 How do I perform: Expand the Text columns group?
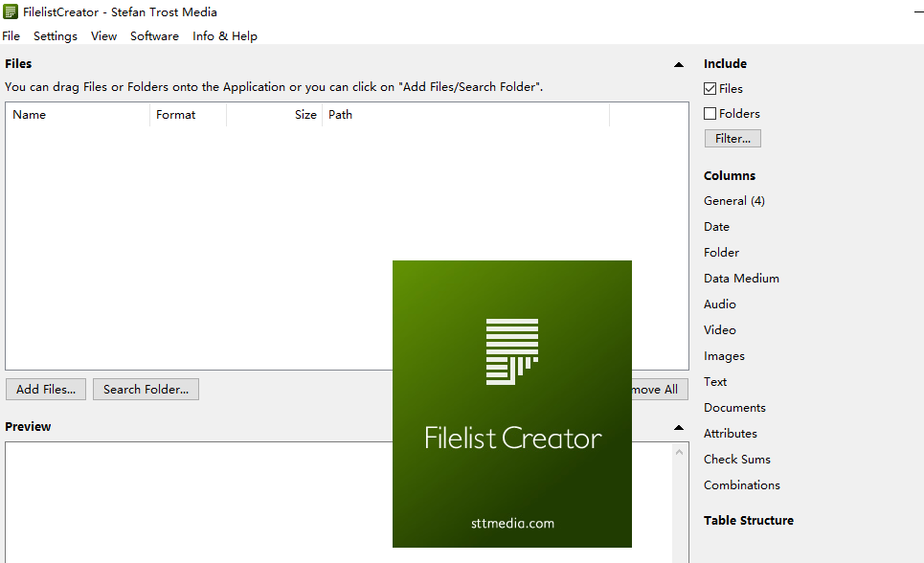[x=715, y=381]
